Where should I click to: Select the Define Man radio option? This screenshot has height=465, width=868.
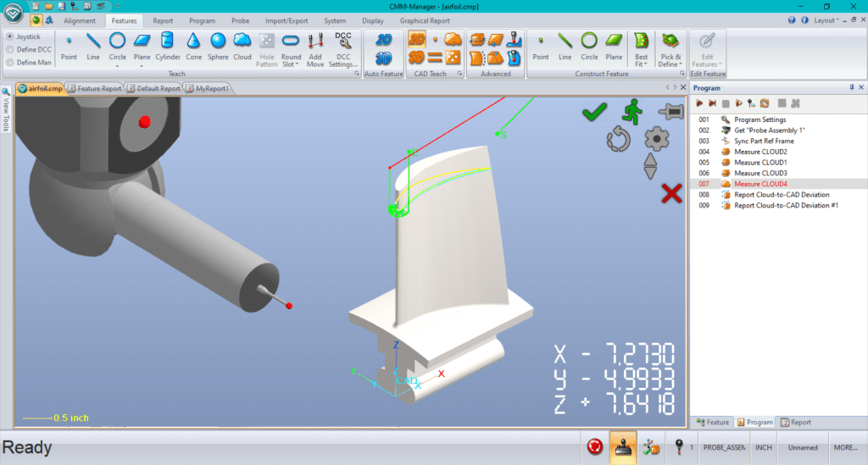click(29, 63)
